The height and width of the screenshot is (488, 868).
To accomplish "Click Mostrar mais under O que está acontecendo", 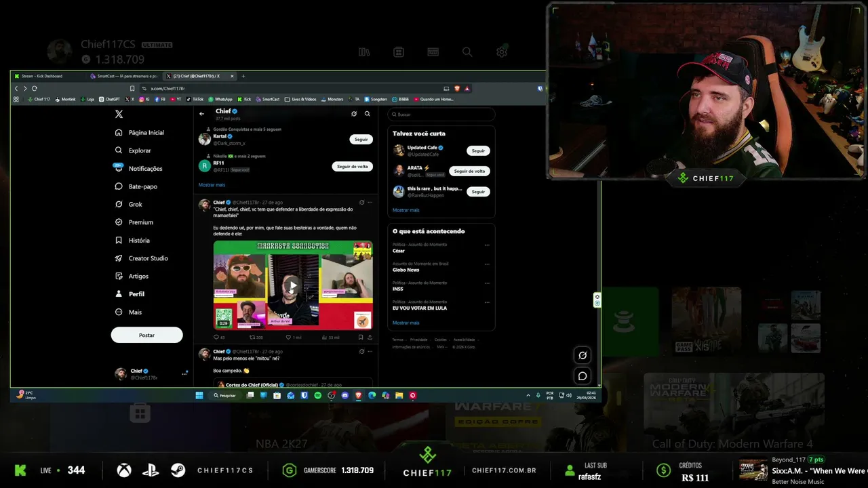I will [406, 323].
